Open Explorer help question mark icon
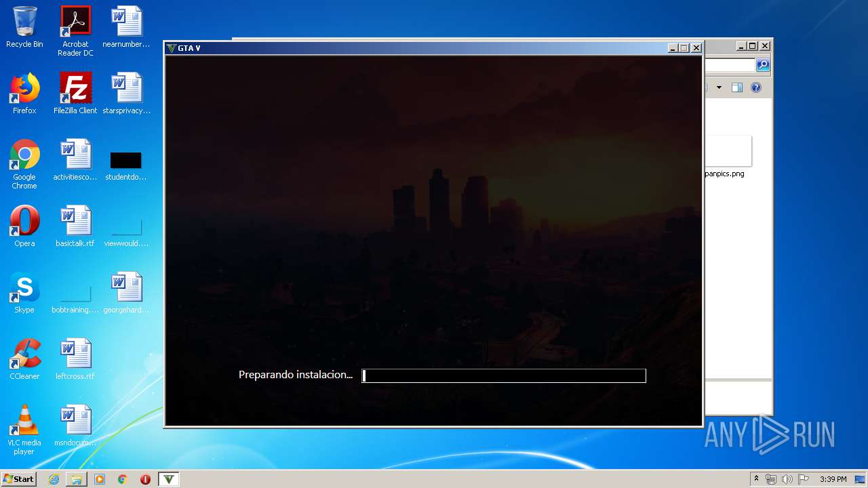 [756, 87]
